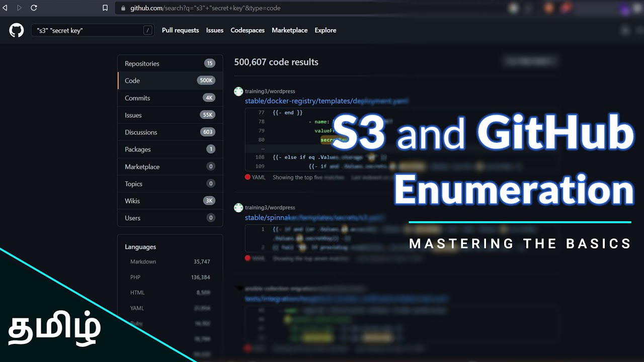Select Commits filter in sidebar

(170, 98)
